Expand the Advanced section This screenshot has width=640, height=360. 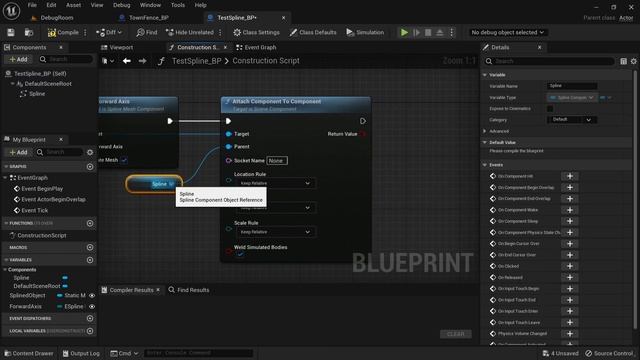(x=485, y=131)
